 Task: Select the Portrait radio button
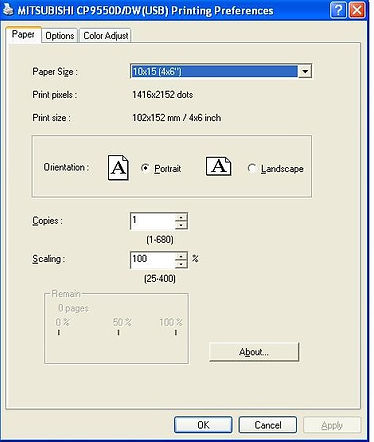(145, 168)
